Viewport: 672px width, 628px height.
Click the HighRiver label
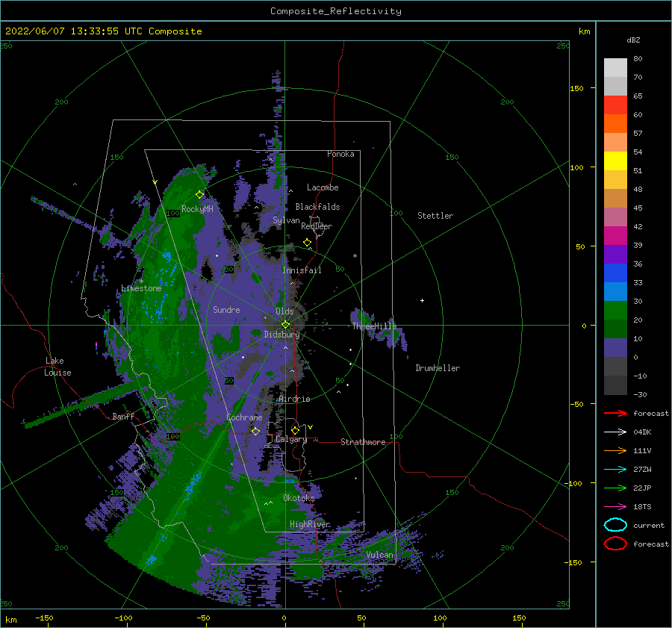tap(310, 524)
